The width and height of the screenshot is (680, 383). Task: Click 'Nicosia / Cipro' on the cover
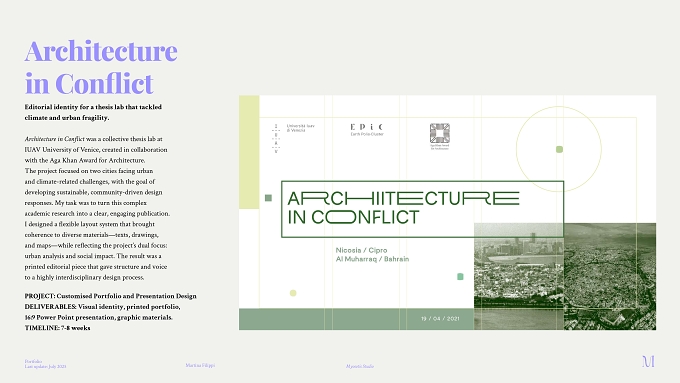click(x=361, y=250)
